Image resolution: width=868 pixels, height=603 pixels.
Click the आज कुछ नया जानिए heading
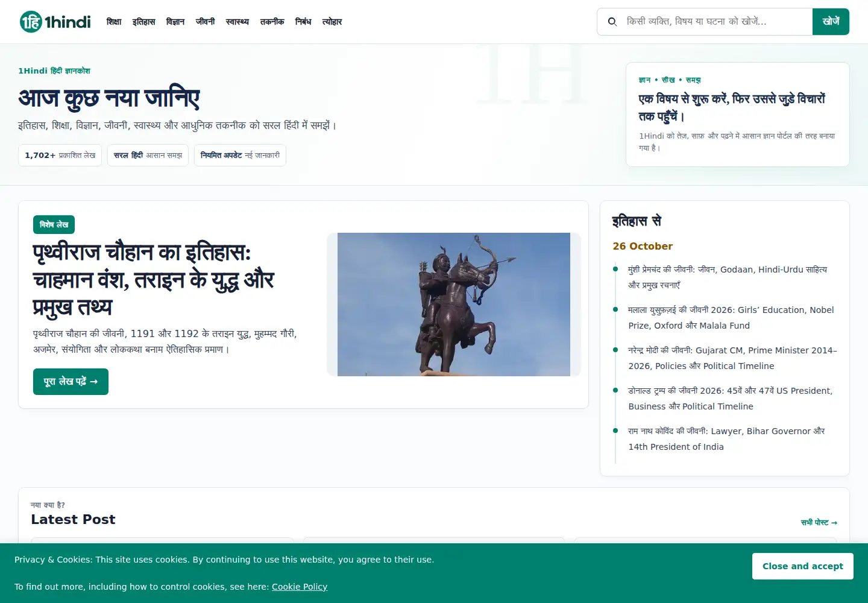[109, 98]
